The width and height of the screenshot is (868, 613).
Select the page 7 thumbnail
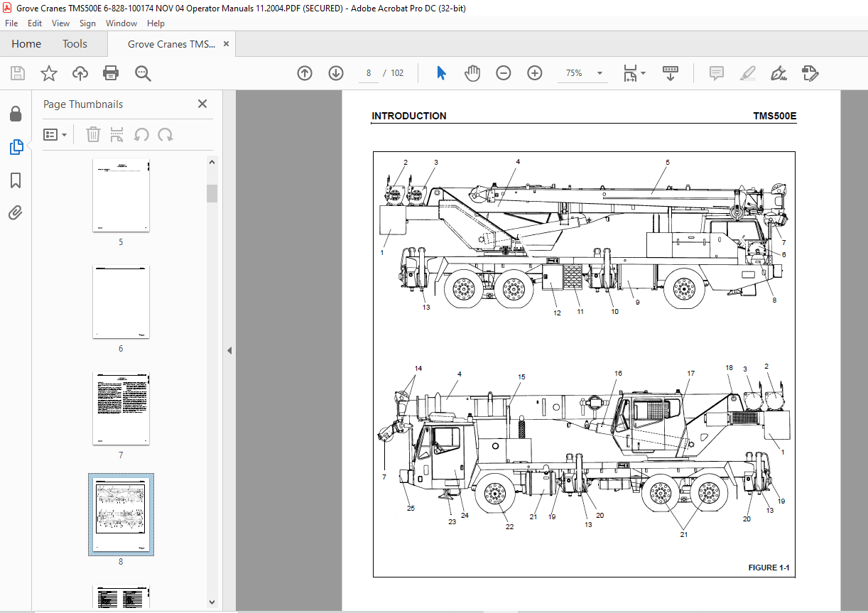point(121,408)
